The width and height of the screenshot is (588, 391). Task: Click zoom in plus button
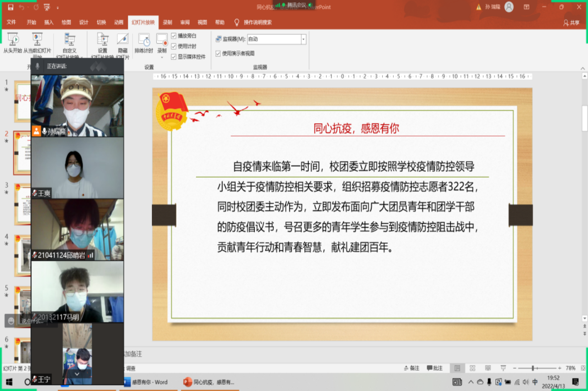coord(559,368)
